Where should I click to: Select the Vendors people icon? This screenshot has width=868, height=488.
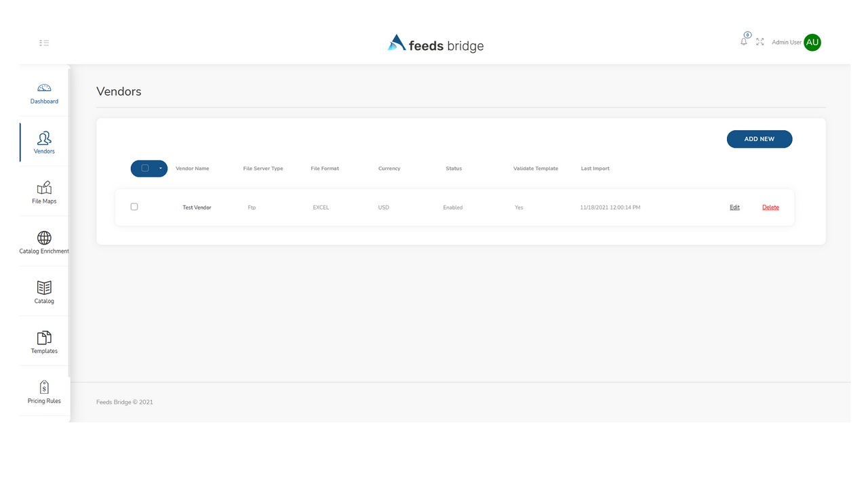pos(44,138)
